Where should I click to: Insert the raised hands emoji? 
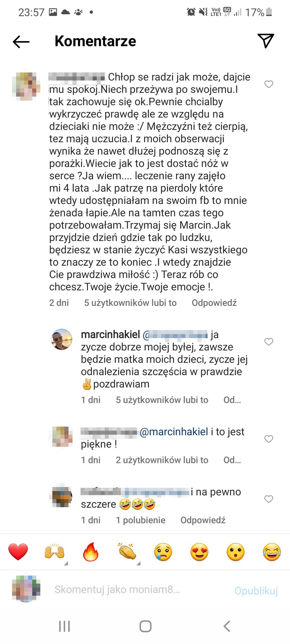(x=55, y=552)
